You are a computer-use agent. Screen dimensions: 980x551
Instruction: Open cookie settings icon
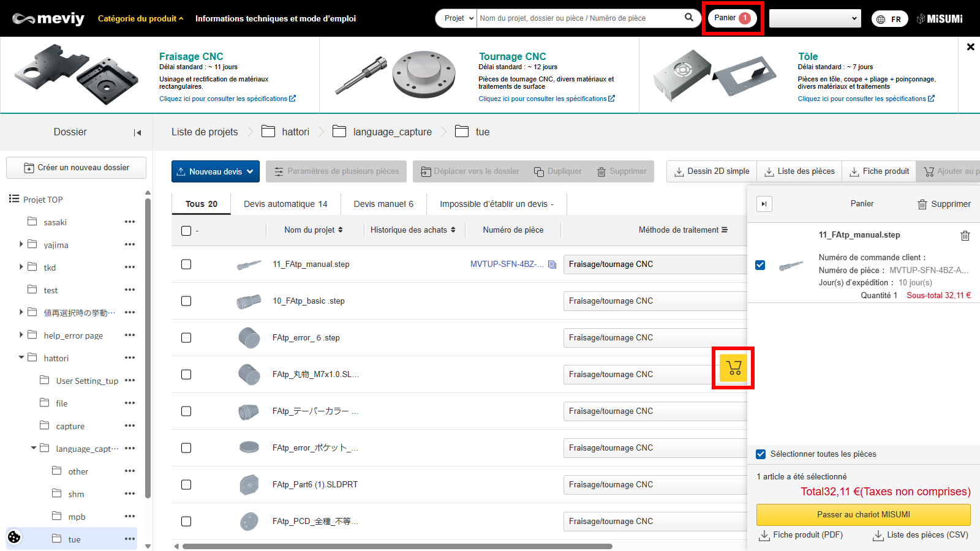point(14,537)
